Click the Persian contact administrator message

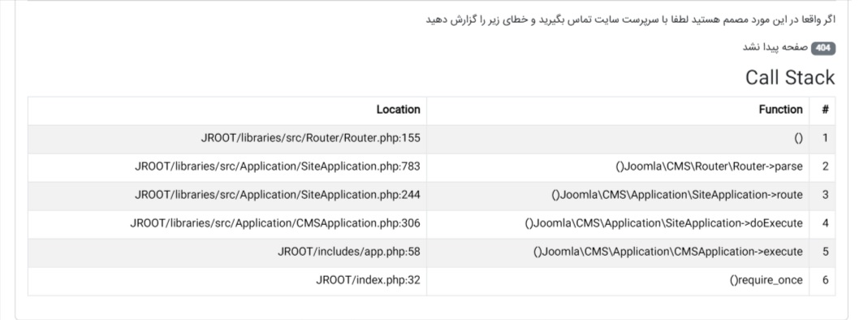(631, 19)
